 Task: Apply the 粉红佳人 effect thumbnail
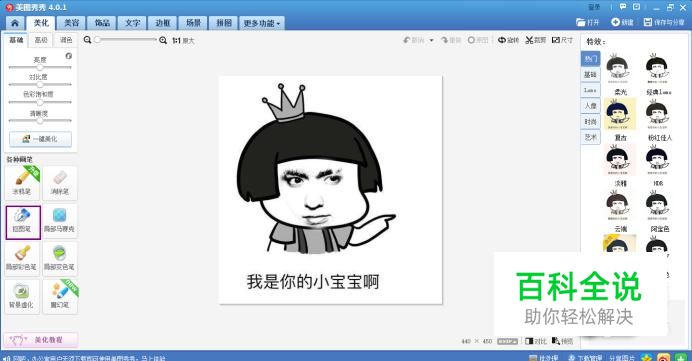click(x=658, y=114)
